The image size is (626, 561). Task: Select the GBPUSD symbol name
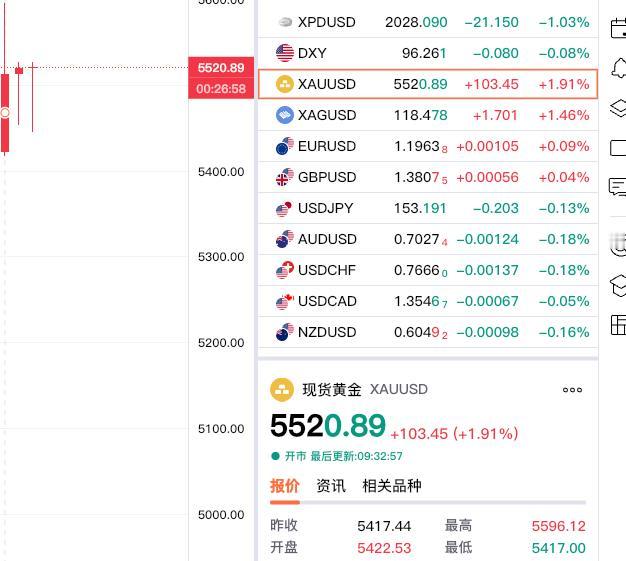point(327,177)
